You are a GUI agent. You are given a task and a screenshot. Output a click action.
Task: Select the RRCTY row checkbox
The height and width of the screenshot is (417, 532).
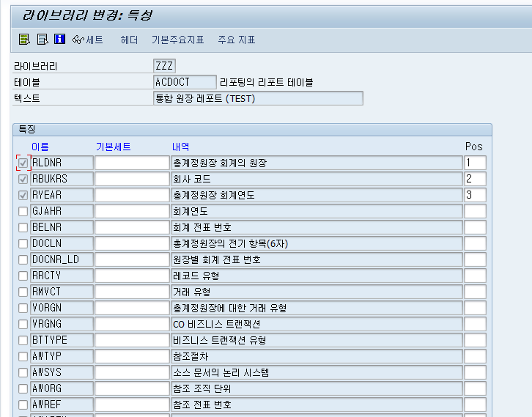23,276
